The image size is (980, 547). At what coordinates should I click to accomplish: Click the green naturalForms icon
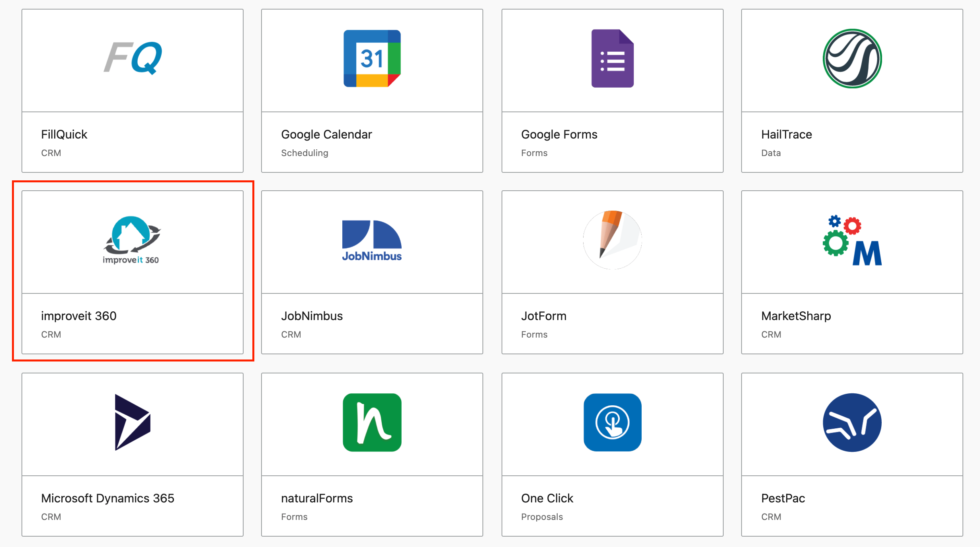click(x=372, y=422)
